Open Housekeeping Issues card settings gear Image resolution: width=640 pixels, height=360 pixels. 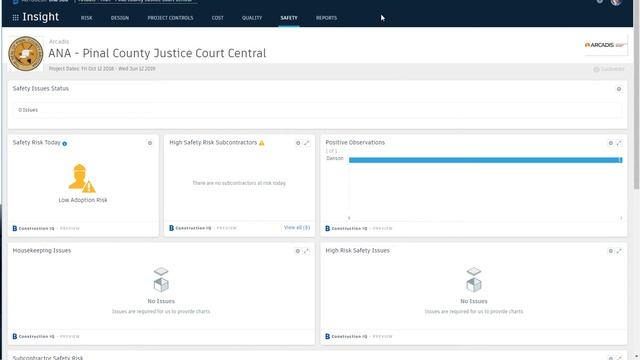coord(298,251)
